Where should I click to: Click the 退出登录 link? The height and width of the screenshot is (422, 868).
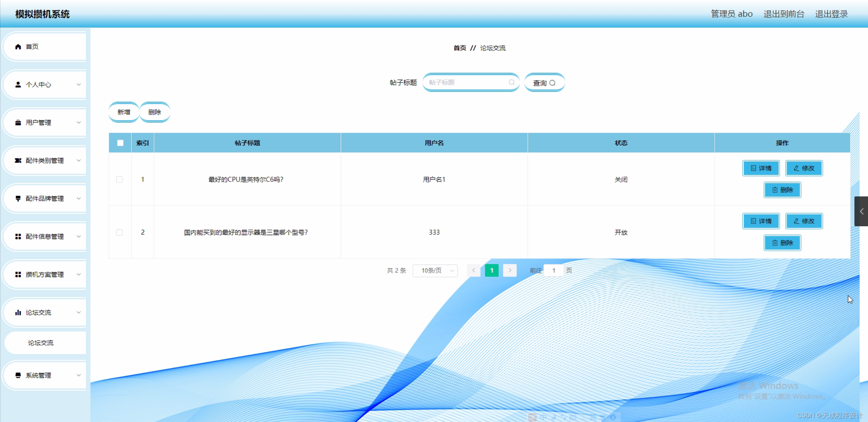pyautogui.click(x=831, y=14)
